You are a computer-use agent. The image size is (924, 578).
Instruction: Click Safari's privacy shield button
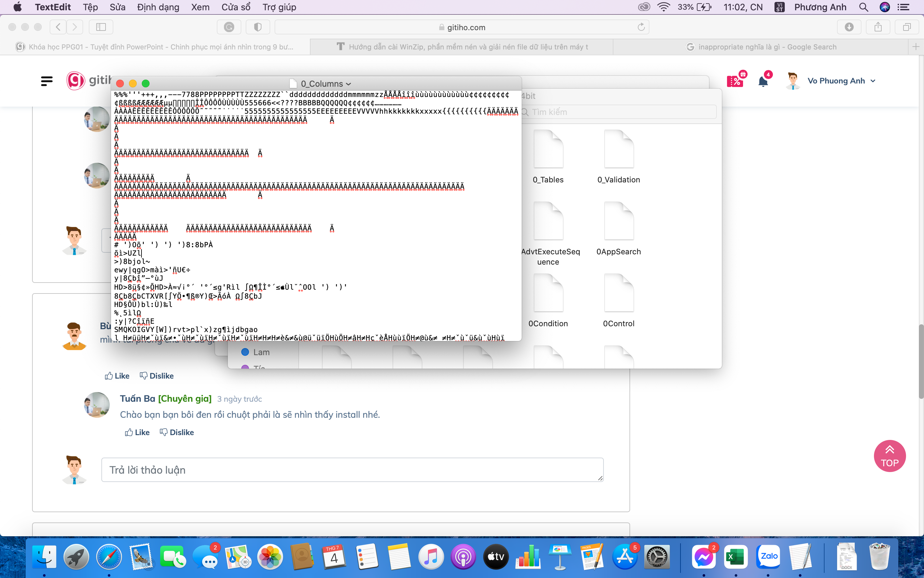258,27
